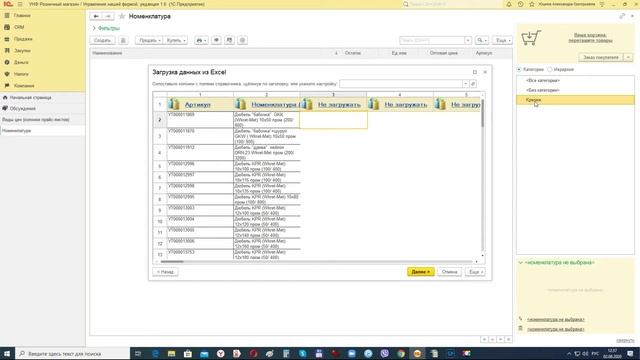Open the Купить dropdown

(x=176, y=40)
